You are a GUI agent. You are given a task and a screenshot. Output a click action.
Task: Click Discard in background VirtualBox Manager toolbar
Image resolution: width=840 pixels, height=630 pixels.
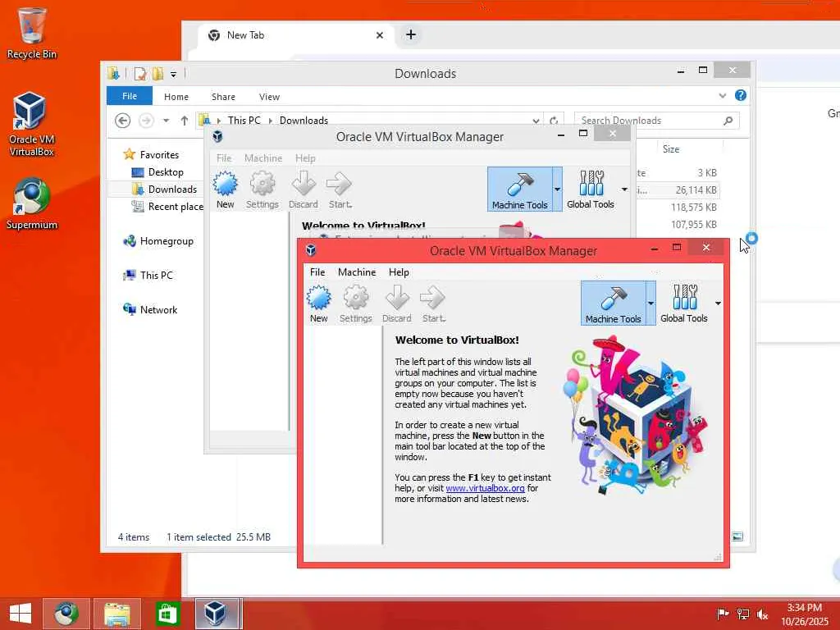pos(304,189)
